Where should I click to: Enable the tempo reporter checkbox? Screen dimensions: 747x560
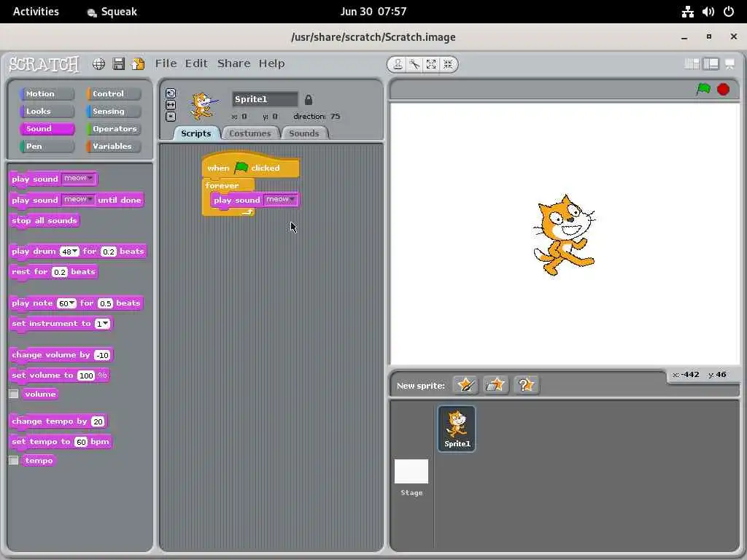14,461
